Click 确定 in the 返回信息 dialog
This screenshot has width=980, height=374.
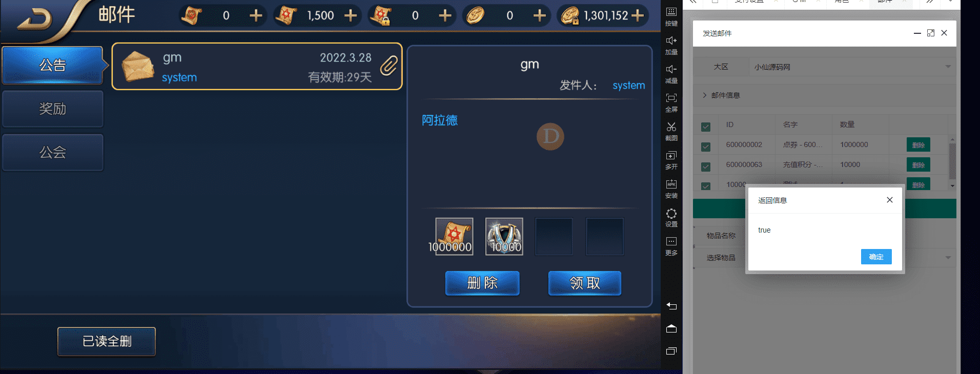876,257
